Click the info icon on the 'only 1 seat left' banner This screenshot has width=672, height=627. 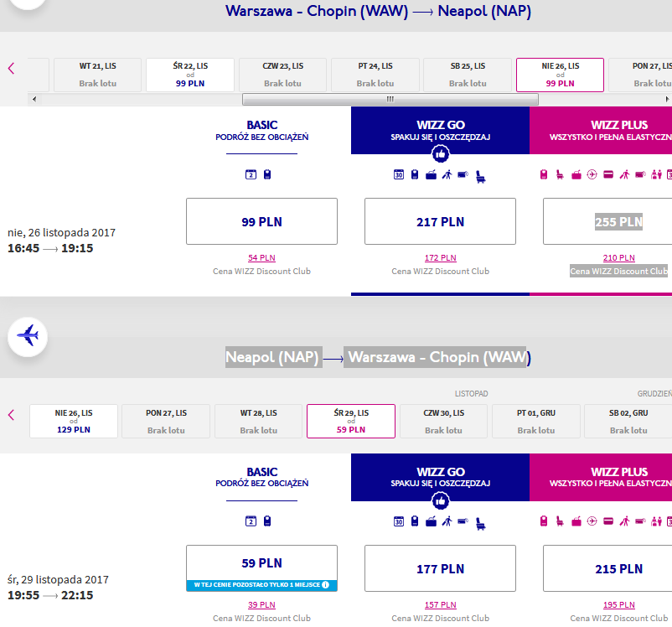point(325,584)
